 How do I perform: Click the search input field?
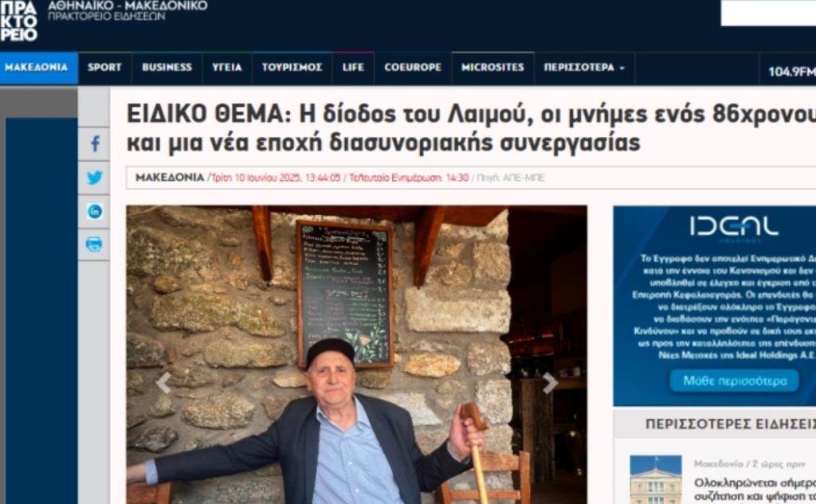click(768, 13)
